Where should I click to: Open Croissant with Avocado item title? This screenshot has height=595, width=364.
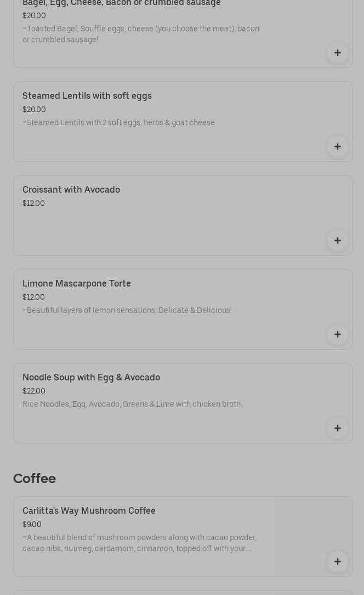pyautogui.click(x=71, y=190)
